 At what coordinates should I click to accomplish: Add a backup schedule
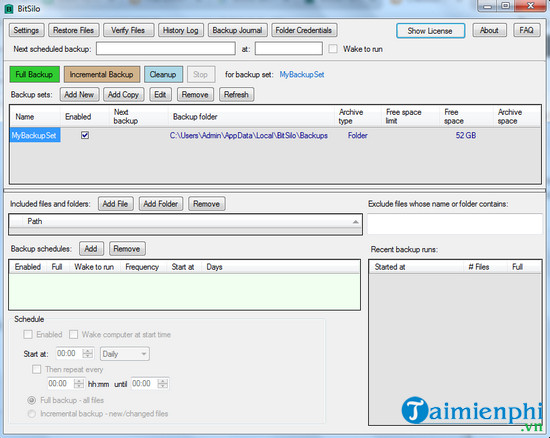[91, 249]
